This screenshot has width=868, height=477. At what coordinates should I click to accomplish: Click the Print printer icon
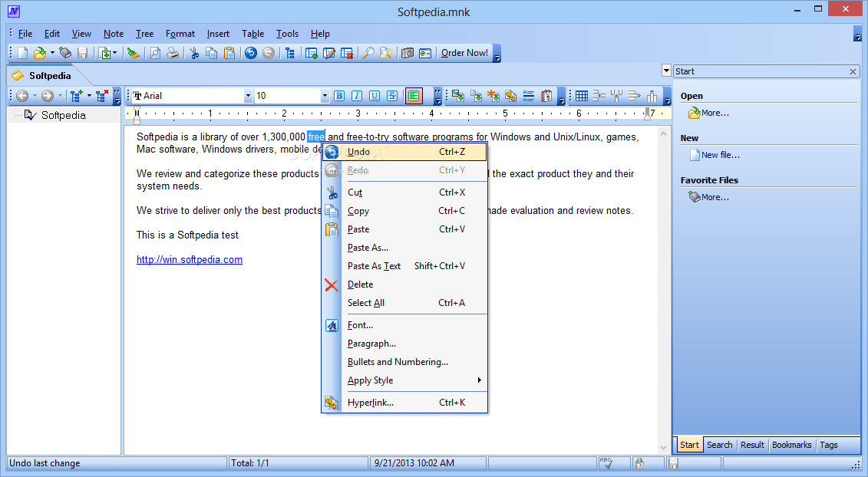pos(173,53)
